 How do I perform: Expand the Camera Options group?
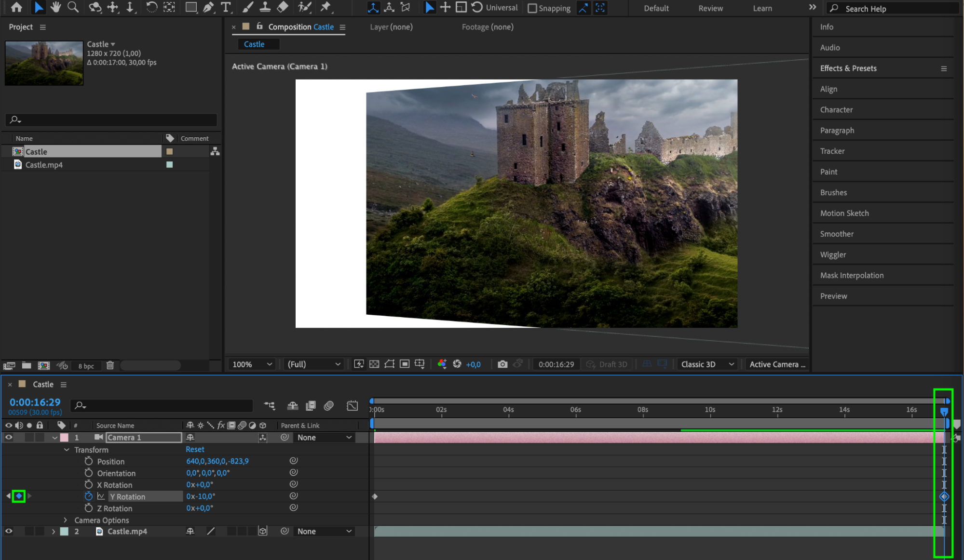(66, 520)
